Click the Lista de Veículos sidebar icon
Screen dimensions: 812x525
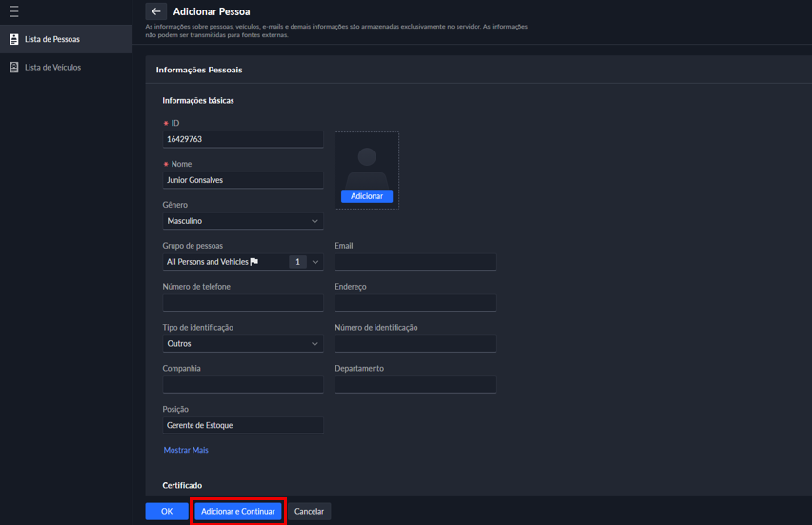click(x=14, y=68)
